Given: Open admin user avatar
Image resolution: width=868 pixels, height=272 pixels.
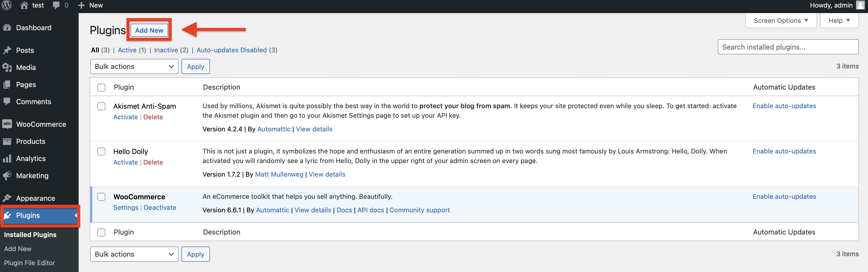Looking at the screenshot, I should point(860,5).
